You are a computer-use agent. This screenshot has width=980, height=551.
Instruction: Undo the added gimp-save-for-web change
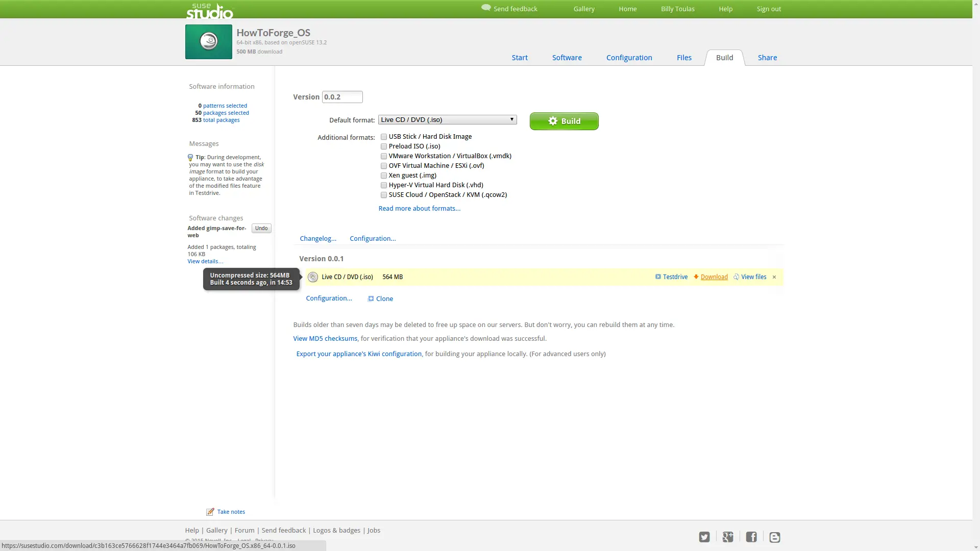pos(261,229)
